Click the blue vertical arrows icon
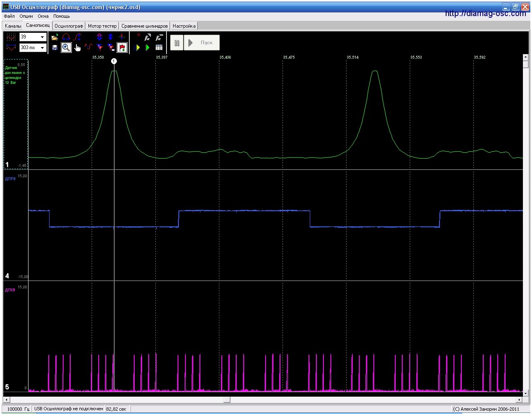Viewport: 532px width, 414px height. pos(110,37)
